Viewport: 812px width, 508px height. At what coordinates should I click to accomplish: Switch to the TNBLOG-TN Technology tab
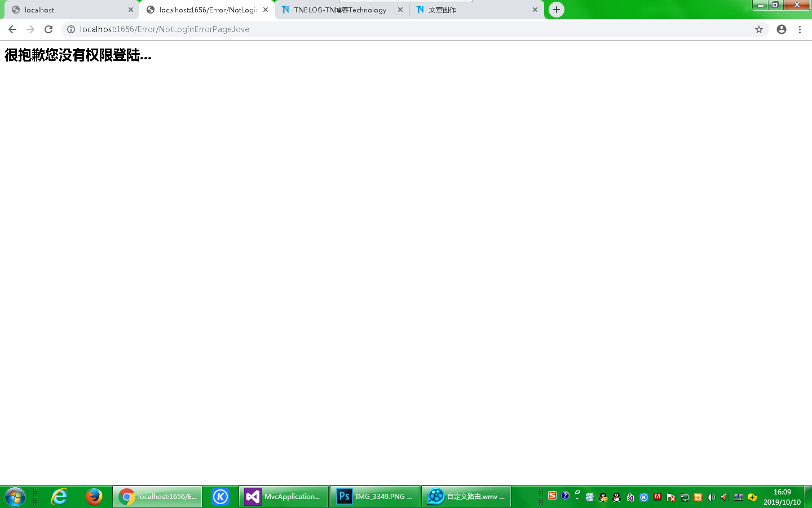[x=339, y=10]
